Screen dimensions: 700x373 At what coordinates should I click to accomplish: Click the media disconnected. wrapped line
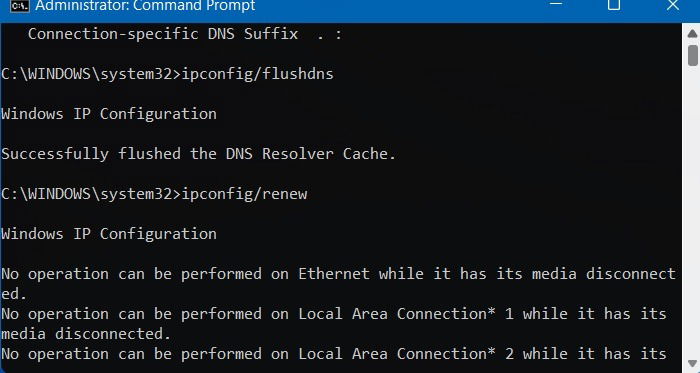click(86, 334)
